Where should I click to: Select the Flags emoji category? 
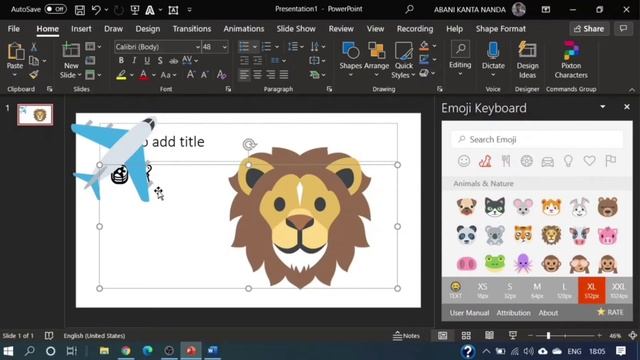(611, 161)
